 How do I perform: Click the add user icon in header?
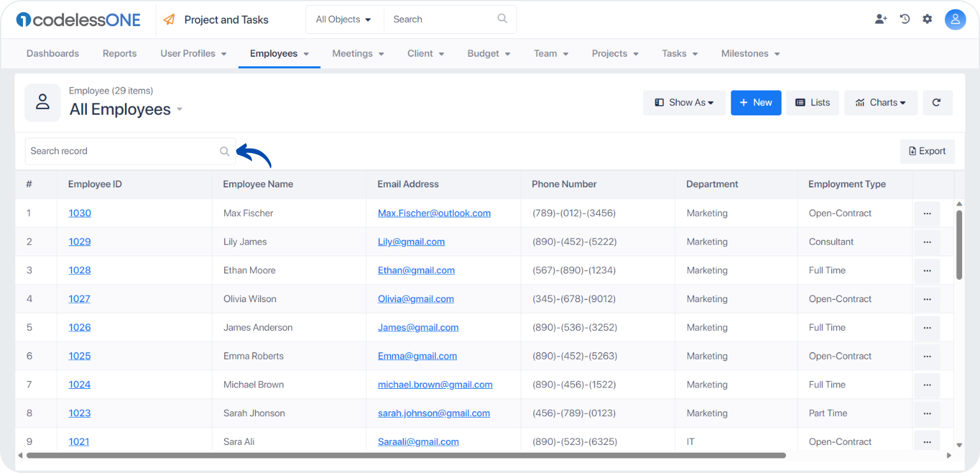point(881,19)
